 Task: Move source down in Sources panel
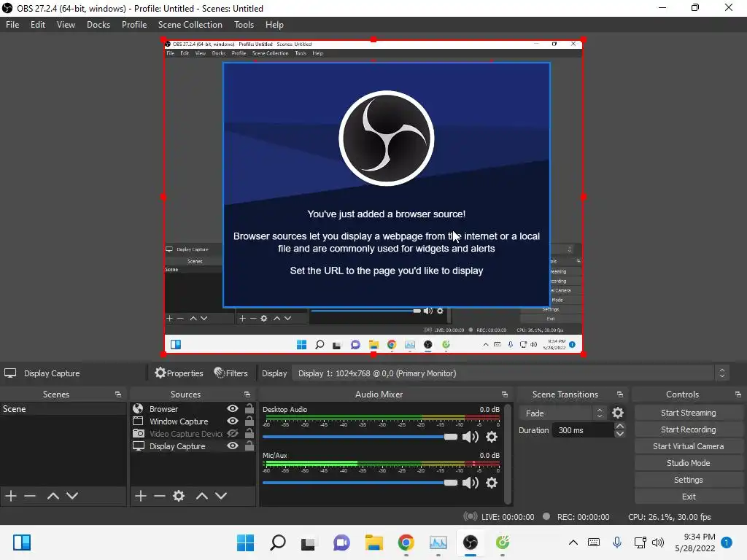point(221,496)
